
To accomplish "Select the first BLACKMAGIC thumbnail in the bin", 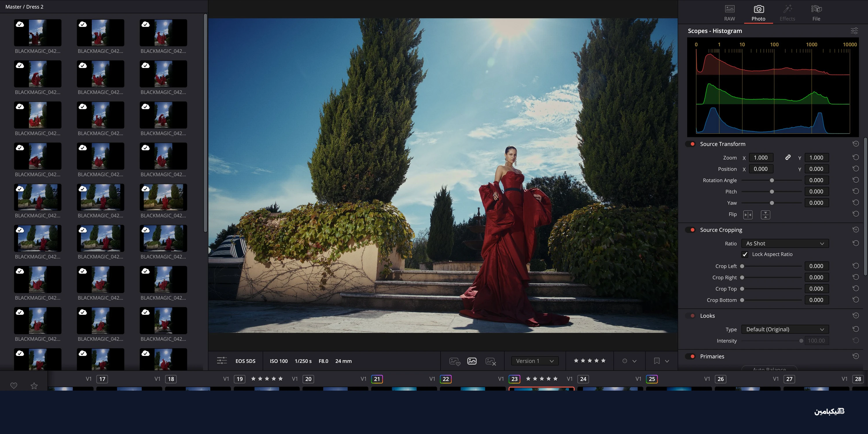I will point(37,33).
